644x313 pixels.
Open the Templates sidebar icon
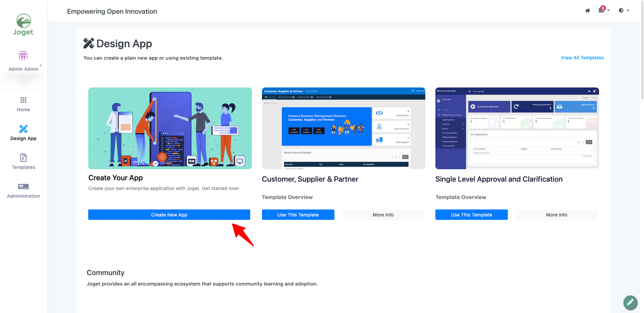coord(23,158)
